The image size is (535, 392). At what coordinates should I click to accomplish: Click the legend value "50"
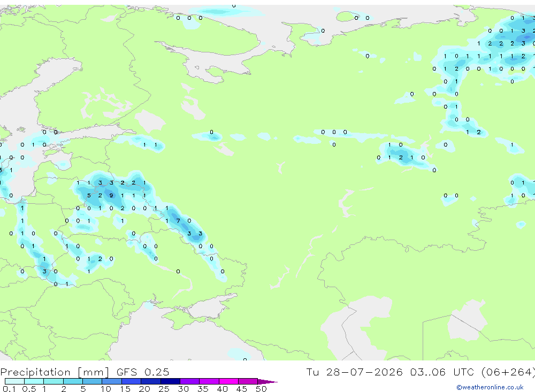pyautogui.click(x=261, y=389)
